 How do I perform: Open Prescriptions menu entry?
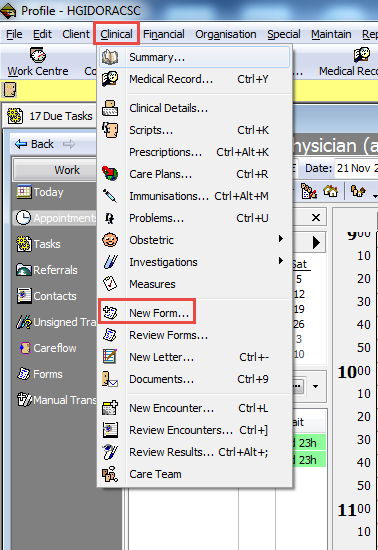click(194, 152)
